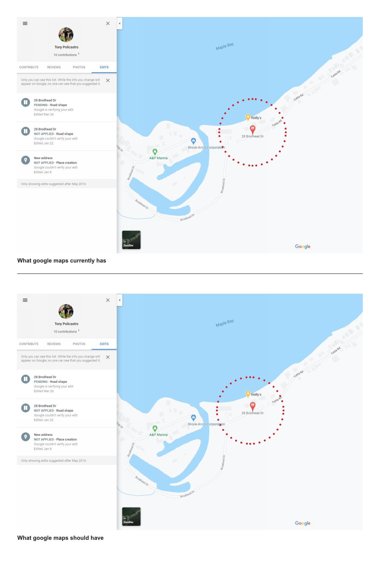Open the hamburger menu in lower screenshot
The height and width of the screenshot is (588, 380).
coord(25,300)
